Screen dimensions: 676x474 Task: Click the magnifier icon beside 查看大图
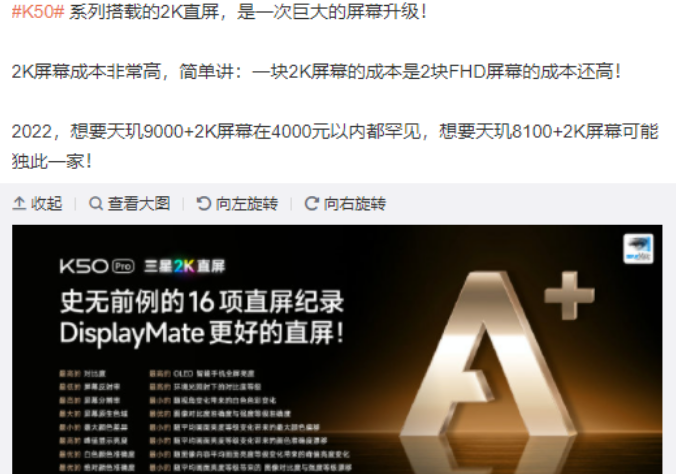click(x=95, y=204)
